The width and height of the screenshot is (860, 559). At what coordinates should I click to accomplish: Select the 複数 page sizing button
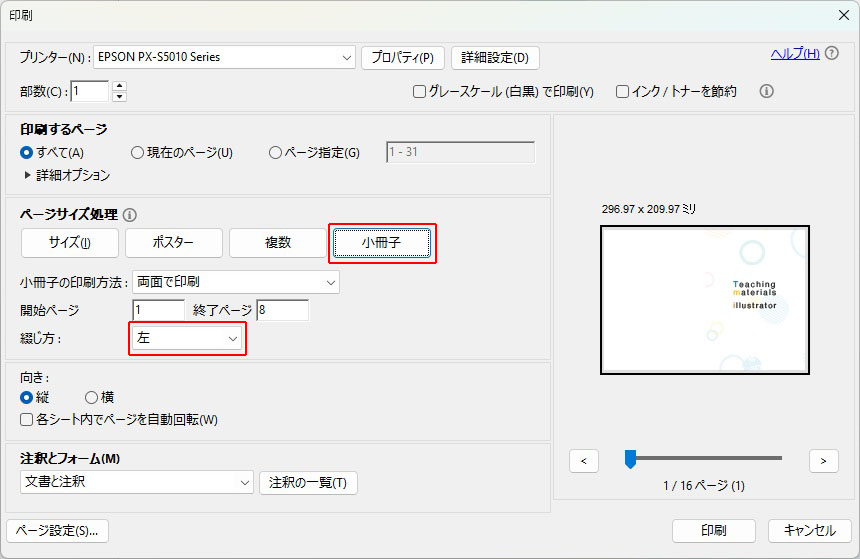pyautogui.click(x=278, y=242)
